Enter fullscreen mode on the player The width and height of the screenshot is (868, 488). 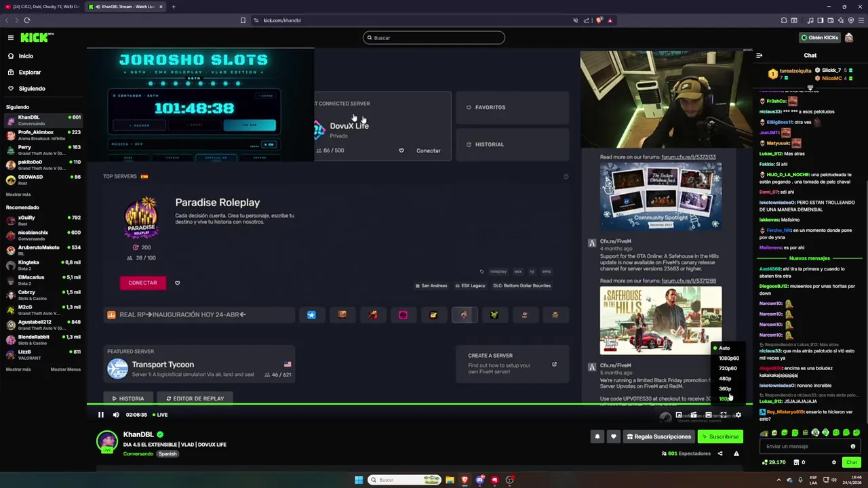click(x=723, y=415)
